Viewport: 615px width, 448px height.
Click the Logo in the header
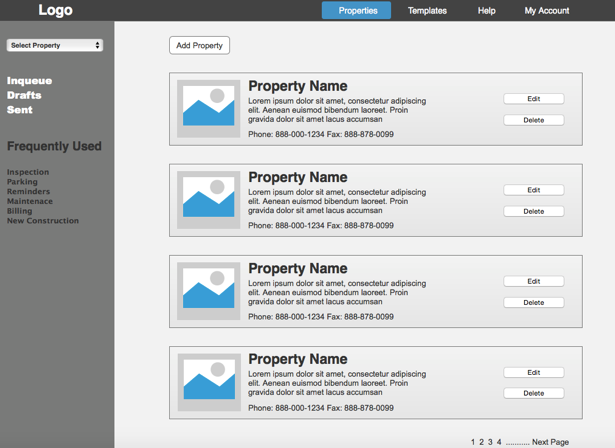[55, 11]
